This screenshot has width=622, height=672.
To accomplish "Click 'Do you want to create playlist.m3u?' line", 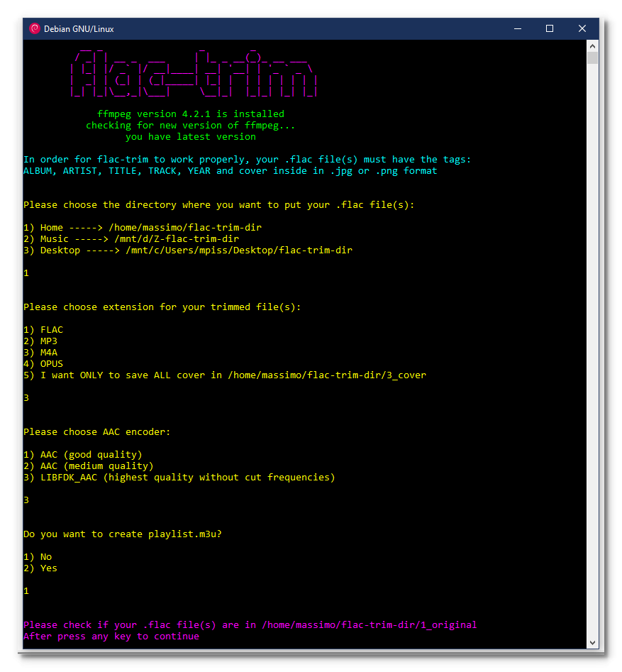I will 123,534.
